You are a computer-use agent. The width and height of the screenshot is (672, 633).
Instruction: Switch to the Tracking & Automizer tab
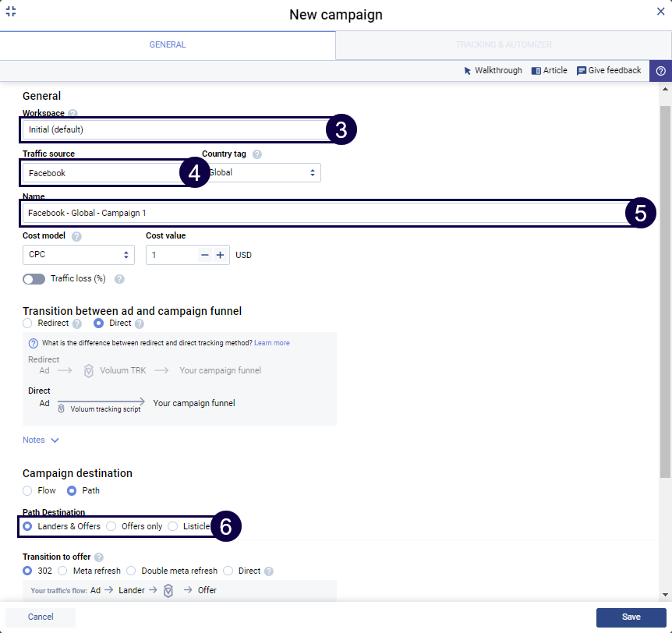point(504,45)
